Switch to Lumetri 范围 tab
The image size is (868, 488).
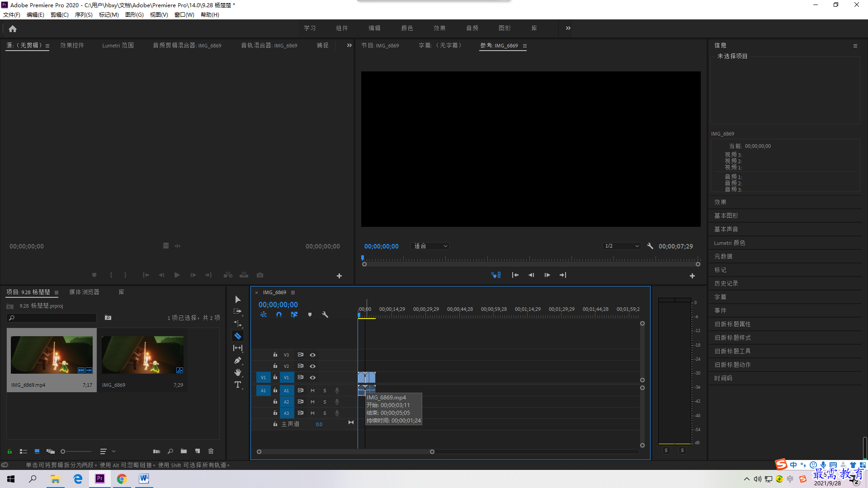click(x=118, y=45)
